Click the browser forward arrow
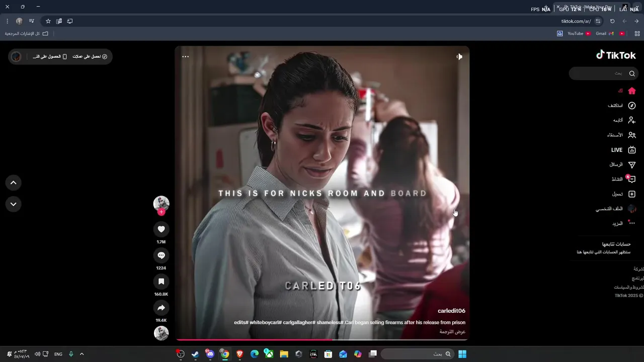Image resolution: width=644 pixels, height=362 pixels. (624, 21)
